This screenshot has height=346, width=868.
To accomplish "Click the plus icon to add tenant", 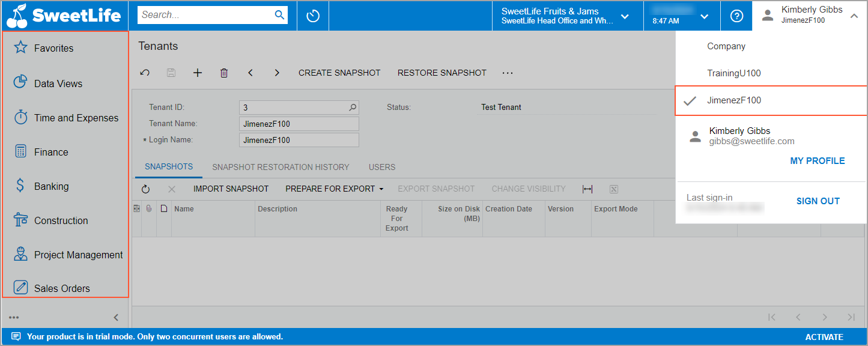I will tap(198, 73).
